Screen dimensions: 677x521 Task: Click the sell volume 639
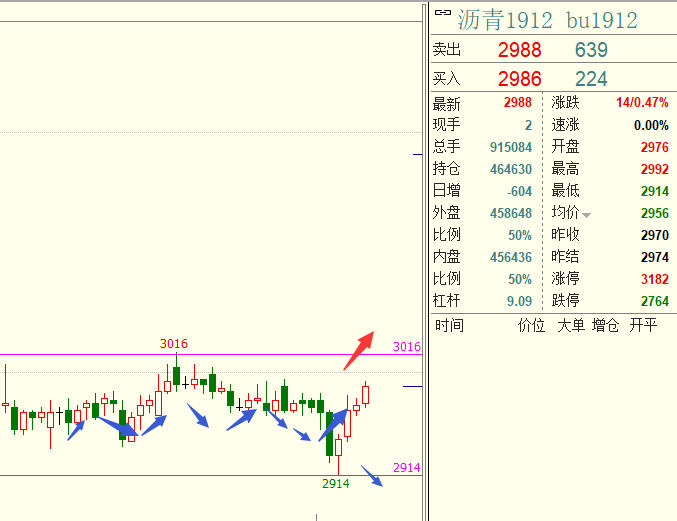click(x=591, y=50)
